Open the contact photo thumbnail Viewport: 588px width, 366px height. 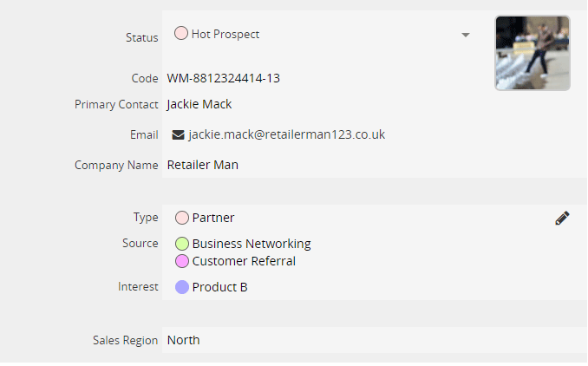532,53
